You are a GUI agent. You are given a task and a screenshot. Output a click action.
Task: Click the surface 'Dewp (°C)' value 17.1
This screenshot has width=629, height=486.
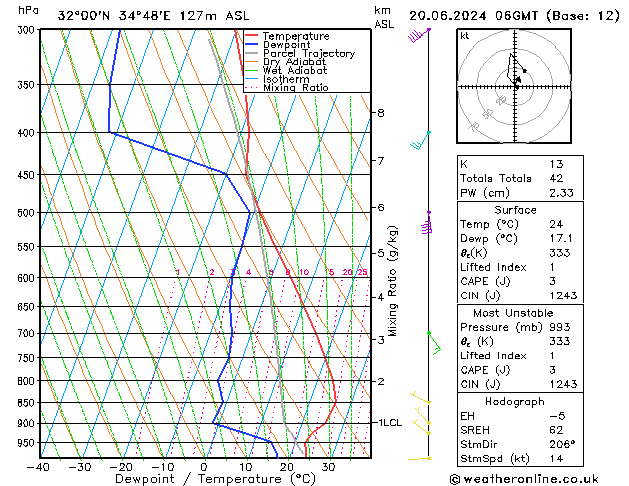[x=561, y=239]
